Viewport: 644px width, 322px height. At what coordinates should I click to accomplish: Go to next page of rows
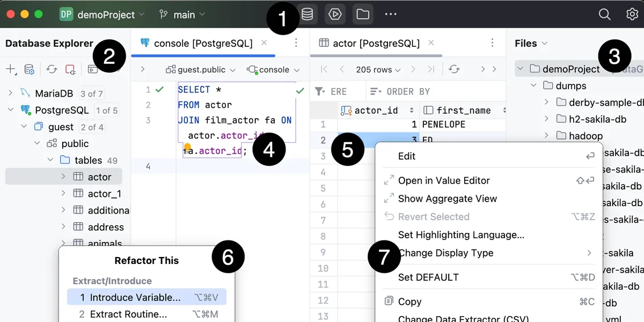[413, 69]
